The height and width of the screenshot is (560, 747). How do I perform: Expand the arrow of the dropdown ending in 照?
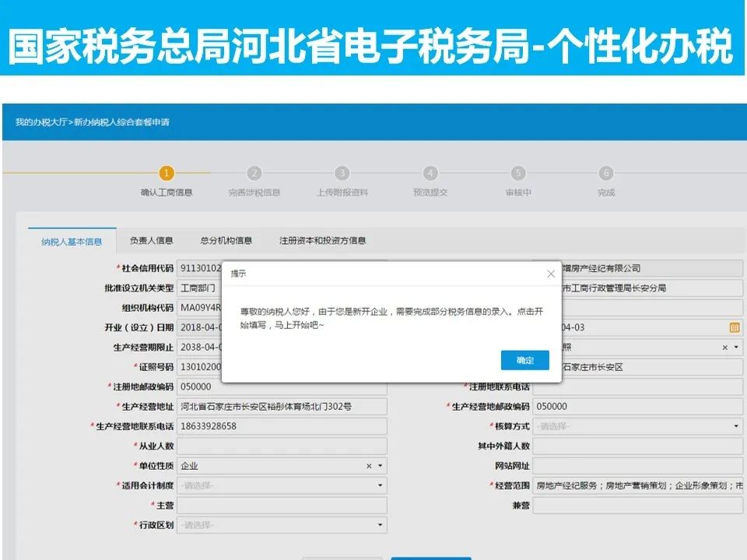737,347
